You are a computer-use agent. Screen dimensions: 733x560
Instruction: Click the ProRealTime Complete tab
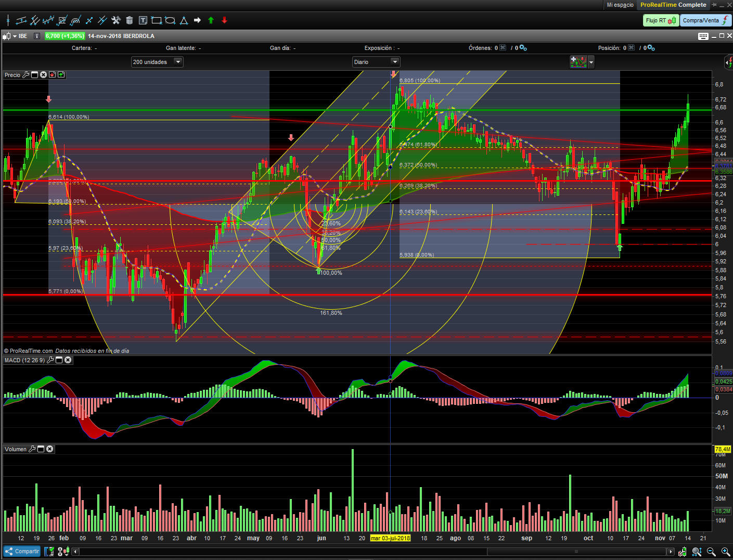pyautogui.click(x=673, y=5)
